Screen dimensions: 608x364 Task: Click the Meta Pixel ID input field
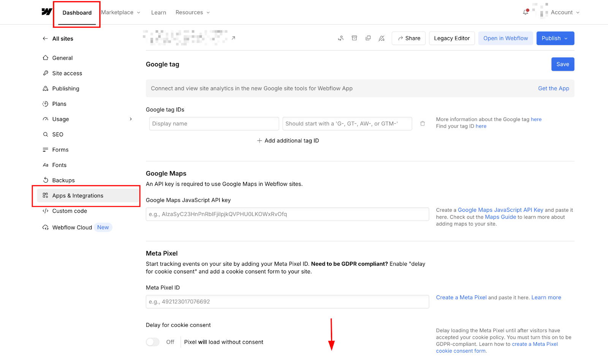pos(287,302)
